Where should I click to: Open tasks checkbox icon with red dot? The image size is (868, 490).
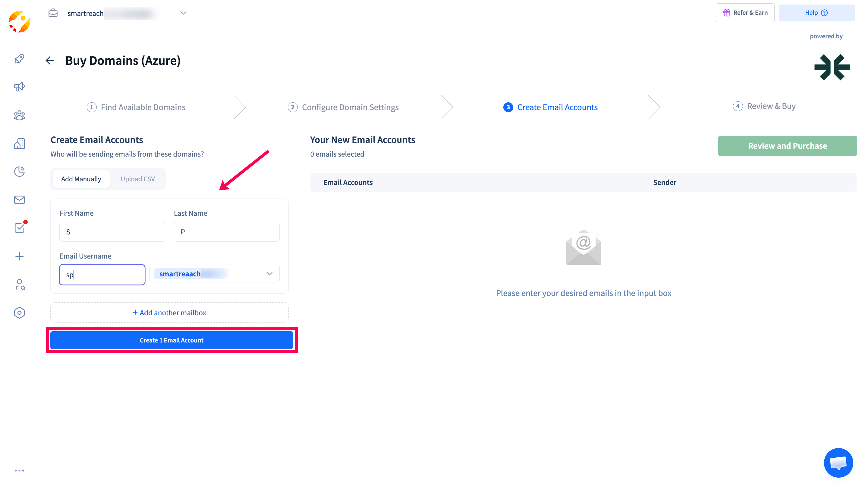pyautogui.click(x=19, y=228)
